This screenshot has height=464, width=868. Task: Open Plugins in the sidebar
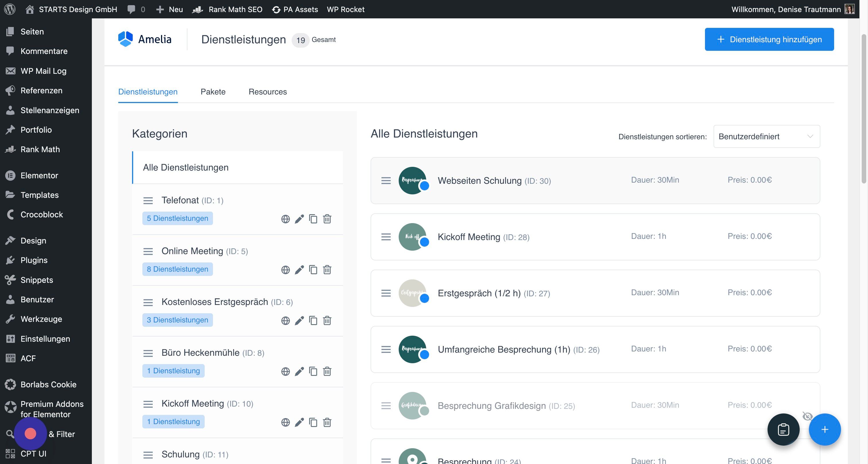click(34, 260)
